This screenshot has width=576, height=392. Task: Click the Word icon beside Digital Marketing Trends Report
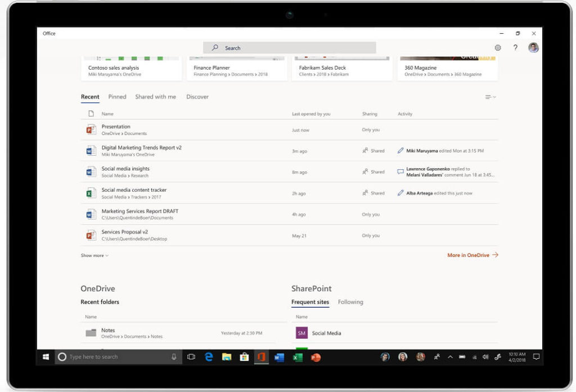coord(92,151)
